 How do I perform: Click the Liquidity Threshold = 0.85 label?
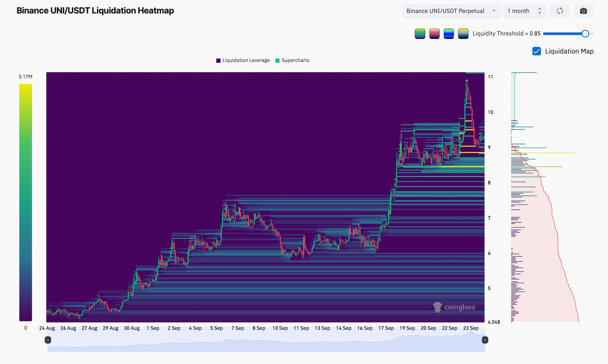click(x=506, y=34)
